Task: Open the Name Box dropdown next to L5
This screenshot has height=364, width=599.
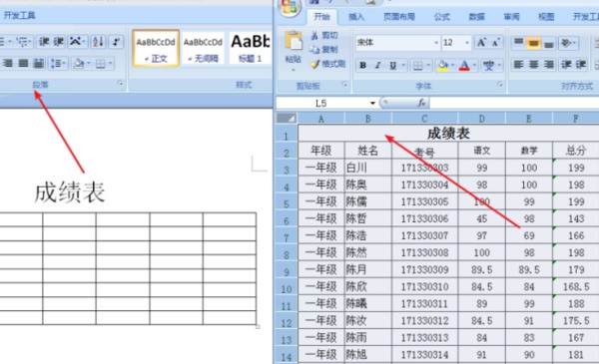Action: click(x=372, y=103)
